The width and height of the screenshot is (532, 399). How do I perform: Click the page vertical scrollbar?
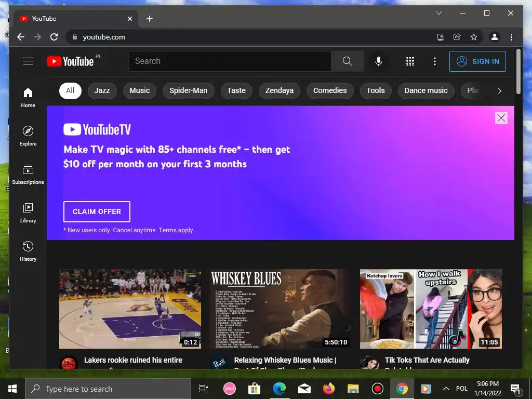[x=518, y=71]
